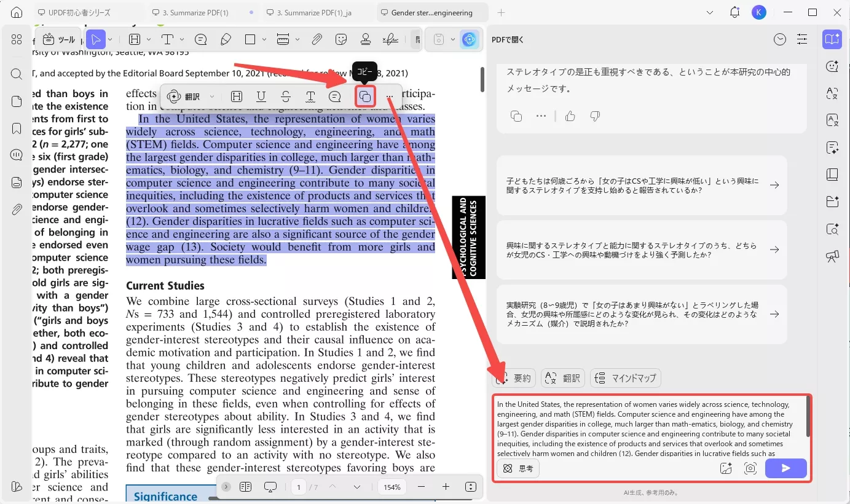Select the arrow cursor tool
850x504 pixels.
tap(95, 40)
